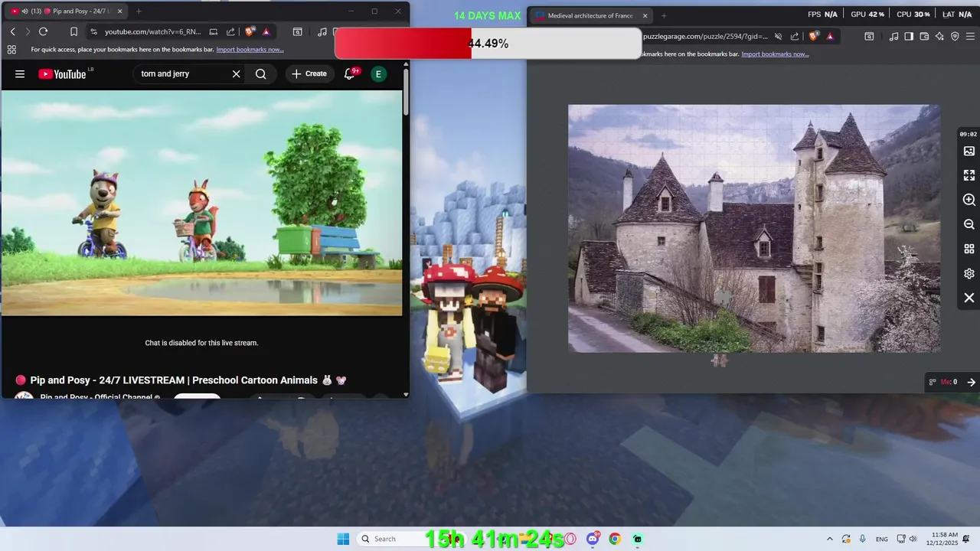980x551 pixels.
Task: Click next puzzle arrow at bottom right
Action: 971,382
